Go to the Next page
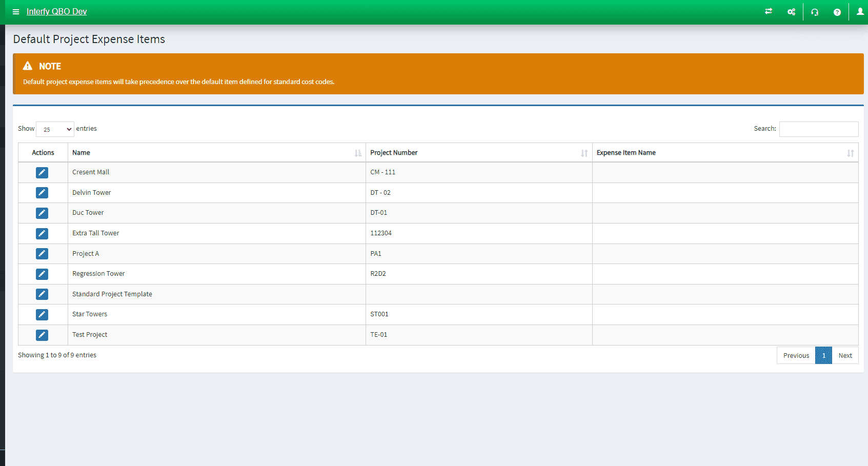 click(845, 356)
